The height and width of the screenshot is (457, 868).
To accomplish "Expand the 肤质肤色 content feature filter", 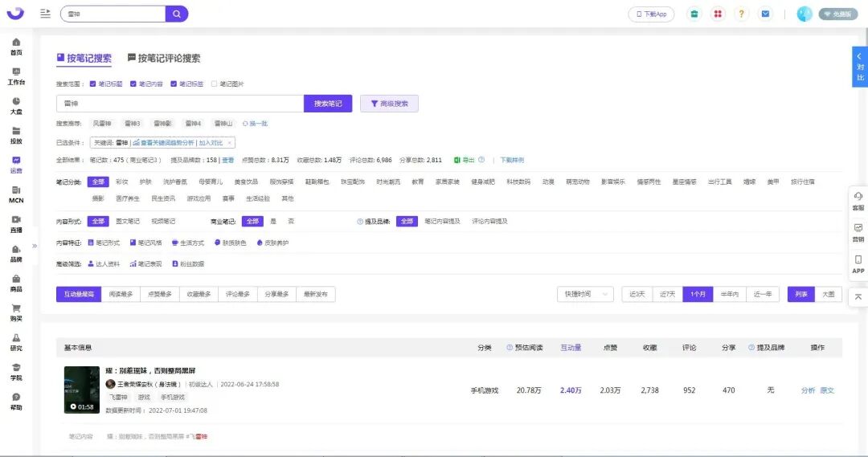I will [231, 243].
